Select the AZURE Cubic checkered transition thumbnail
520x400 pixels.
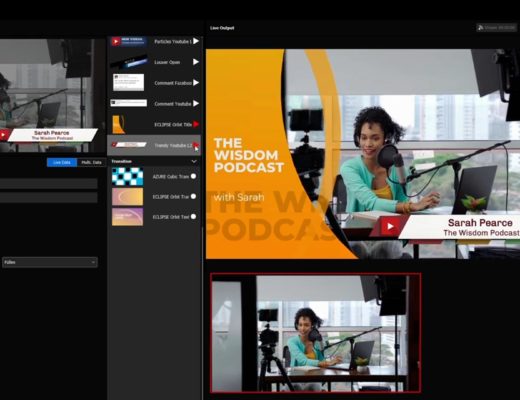pos(128,176)
